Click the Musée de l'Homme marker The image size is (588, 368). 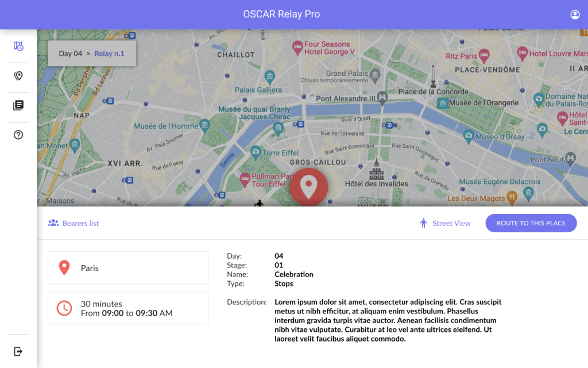tap(205, 125)
